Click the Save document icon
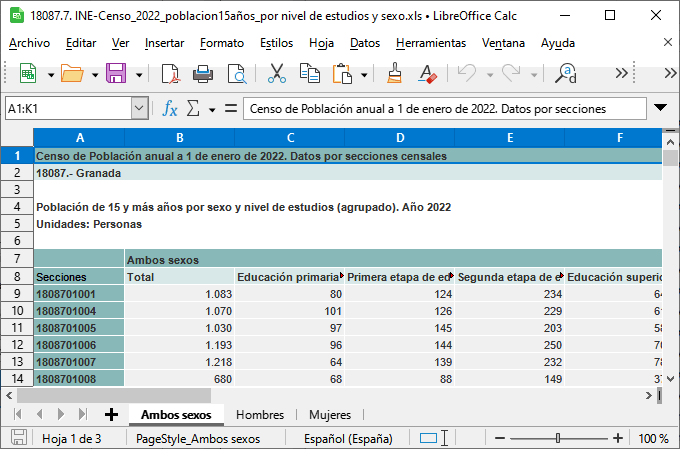Screen dimensions: 680x449 (x=115, y=73)
